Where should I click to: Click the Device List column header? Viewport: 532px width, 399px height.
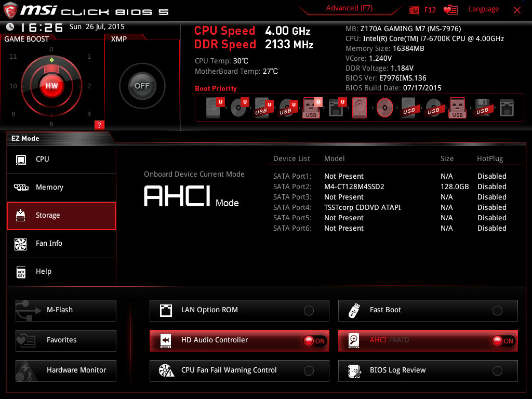coord(291,158)
